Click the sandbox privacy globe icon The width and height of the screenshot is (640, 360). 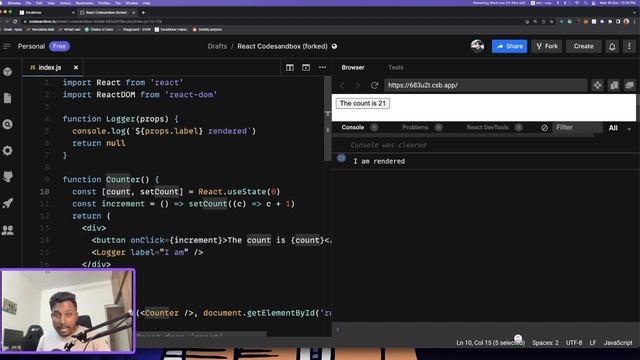tap(334, 47)
